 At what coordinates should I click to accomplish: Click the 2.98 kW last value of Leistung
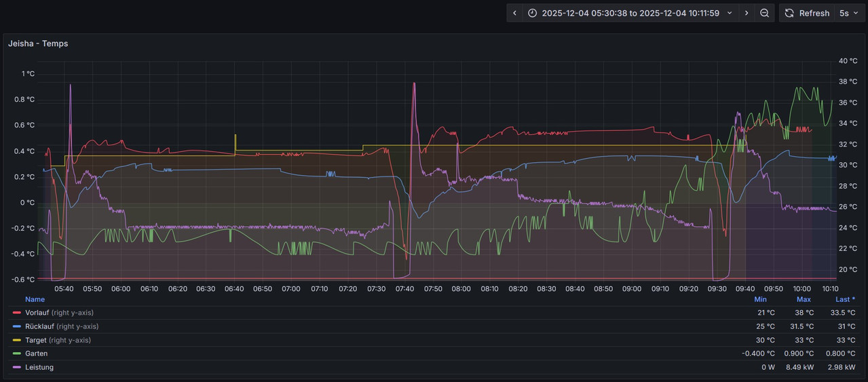click(x=842, y=367)
